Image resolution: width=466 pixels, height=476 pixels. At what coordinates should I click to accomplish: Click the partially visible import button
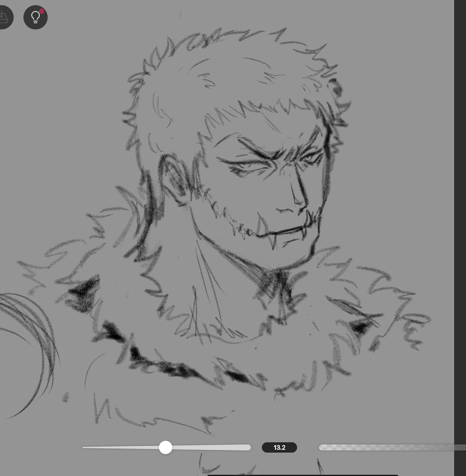[x=5, y=17]
